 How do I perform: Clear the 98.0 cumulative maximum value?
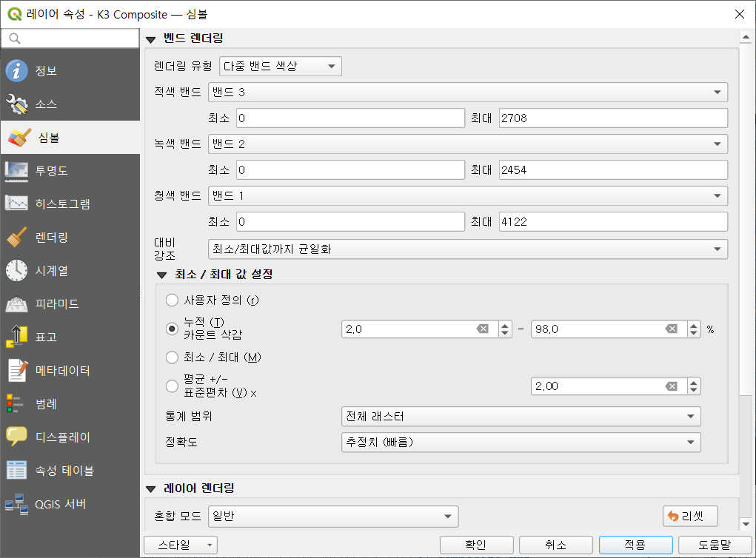click(x=672, y=329)
